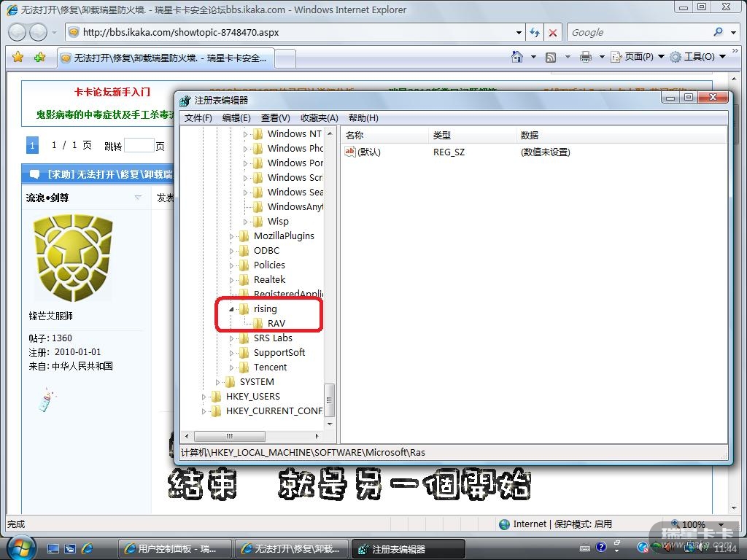Click the 鬼影病毒 manual removal link
The width and height of the screenshot is (747, 560).
tap(105, 114)
